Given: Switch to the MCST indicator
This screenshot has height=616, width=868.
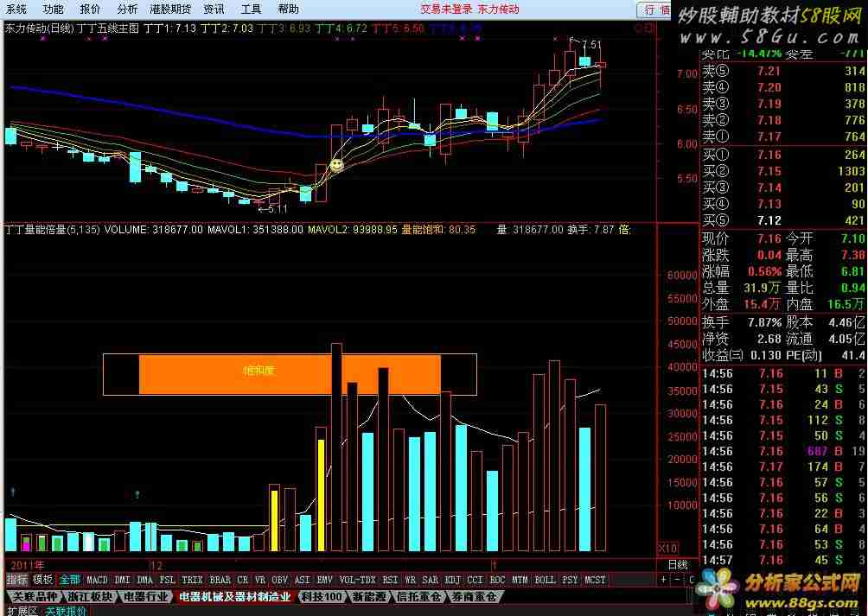Looking at the screenshot, I should coord(595,580).
